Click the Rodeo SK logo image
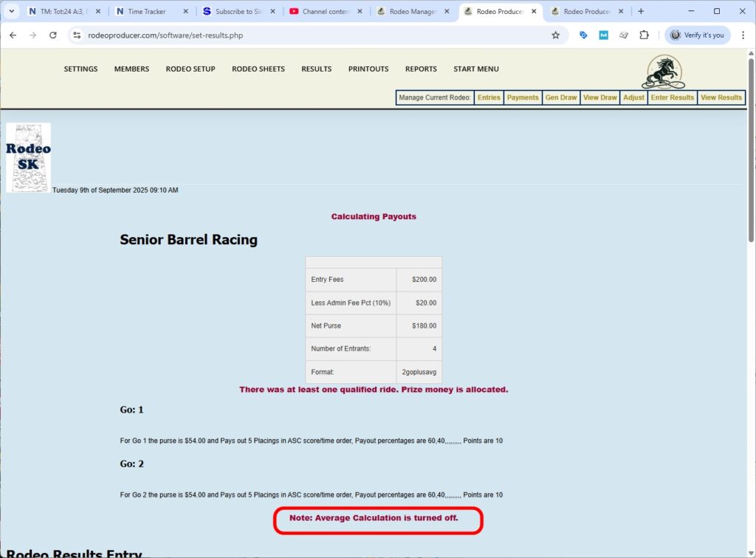Viewport: 756px width, 558px height. [28, 157]
